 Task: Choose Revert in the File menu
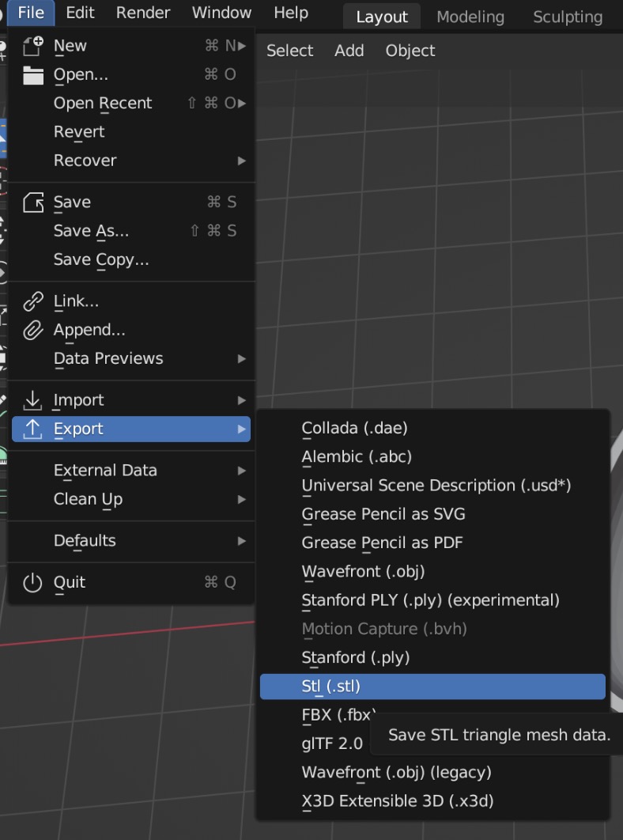coord(131,132)
